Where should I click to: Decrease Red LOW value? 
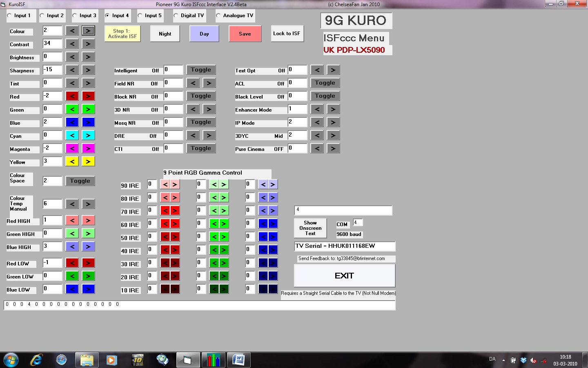click(72, 263)
